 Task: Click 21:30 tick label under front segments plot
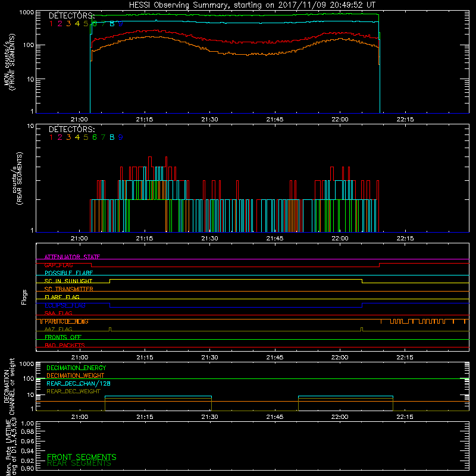coord(210,120)
